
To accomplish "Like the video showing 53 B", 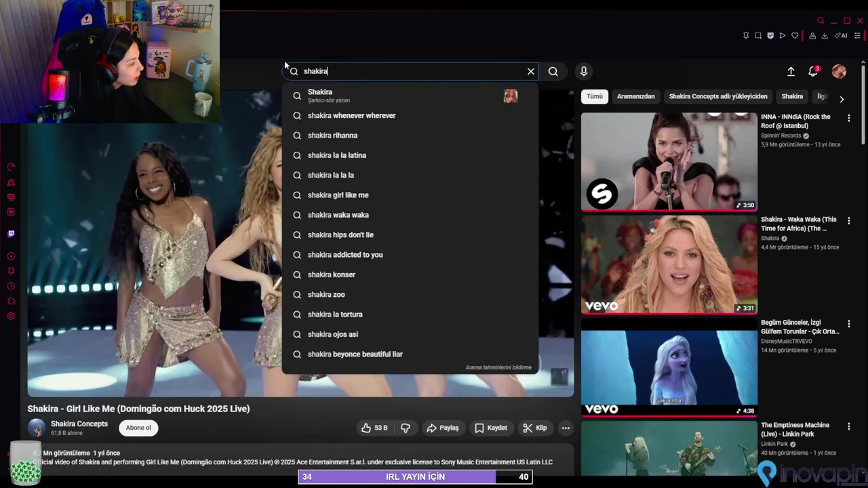I will tap(374, 428).
